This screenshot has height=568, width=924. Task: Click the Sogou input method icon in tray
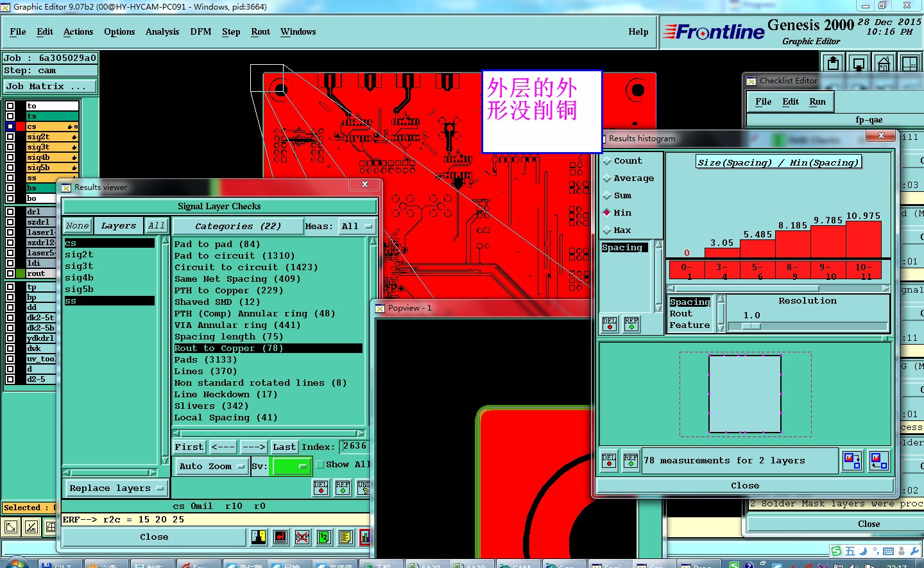(x=836, y=551)
